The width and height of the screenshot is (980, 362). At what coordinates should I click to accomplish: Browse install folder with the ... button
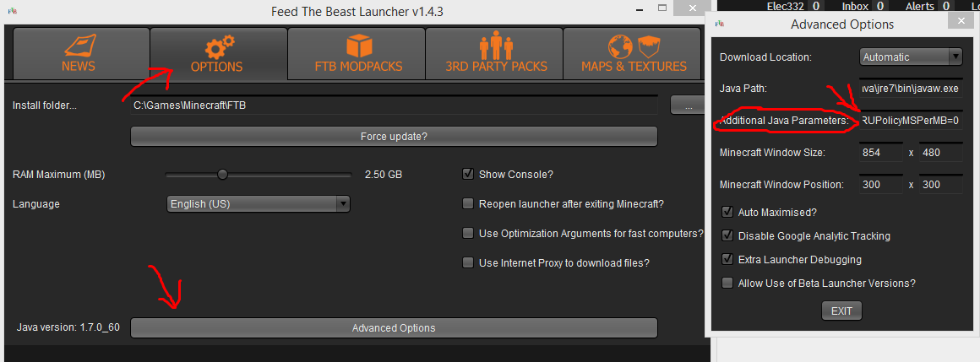coord(689,105)
